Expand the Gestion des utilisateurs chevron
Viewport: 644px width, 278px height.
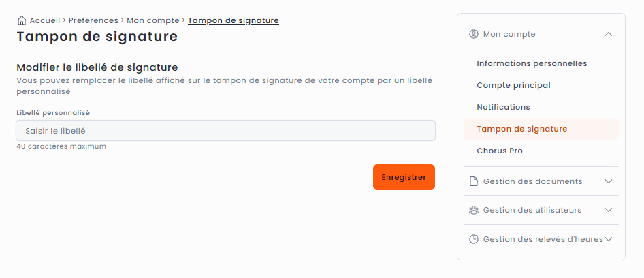tap(609, 210)
